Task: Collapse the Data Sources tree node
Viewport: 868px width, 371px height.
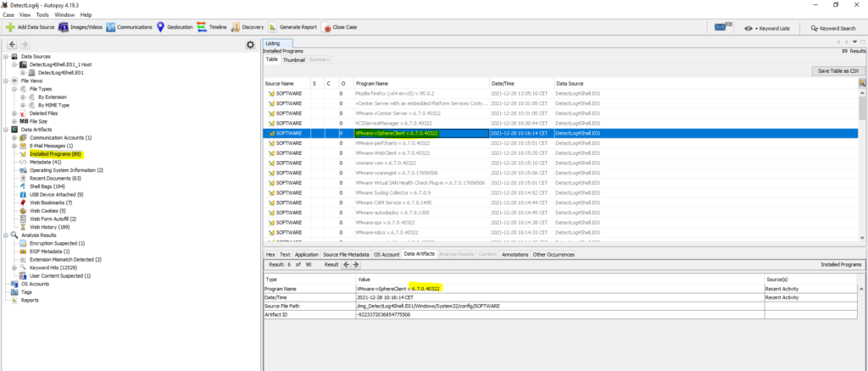Action: coord(6,57)
